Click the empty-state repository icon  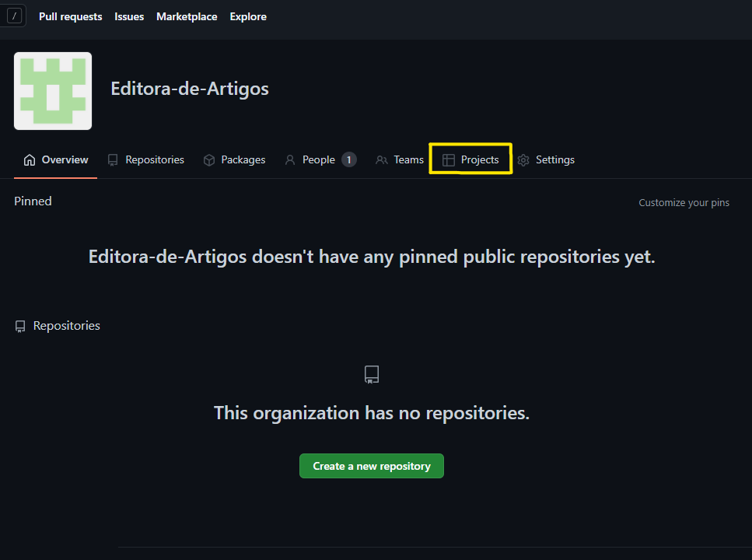pos(372,374)
